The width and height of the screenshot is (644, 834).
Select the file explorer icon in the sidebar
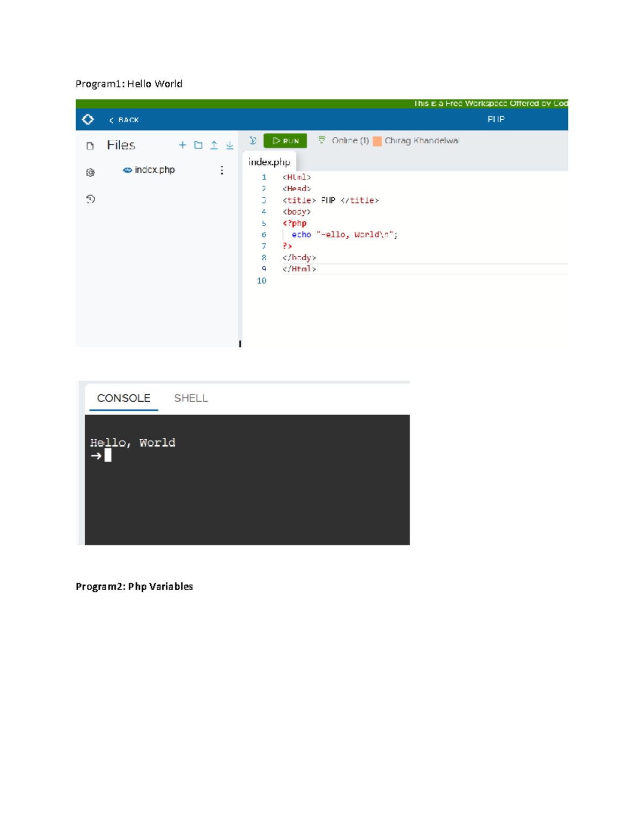[90, 146]
